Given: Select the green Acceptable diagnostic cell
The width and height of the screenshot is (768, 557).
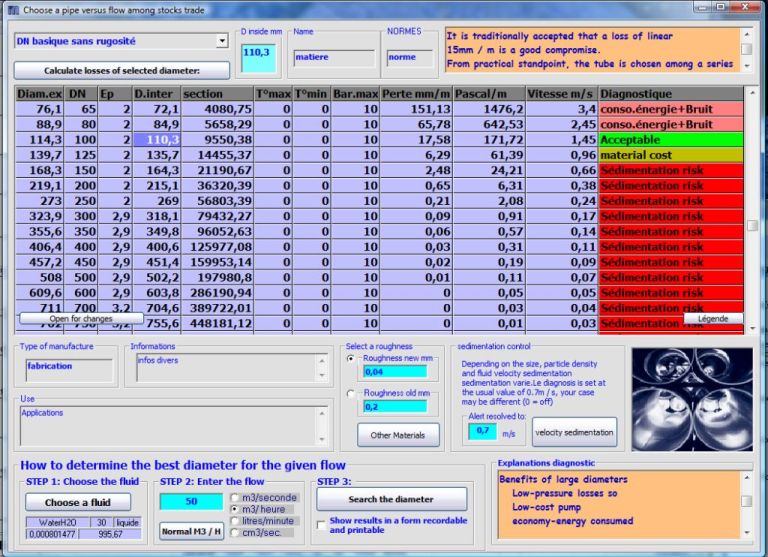Looking at the screenshot, I should coord(671,140).
